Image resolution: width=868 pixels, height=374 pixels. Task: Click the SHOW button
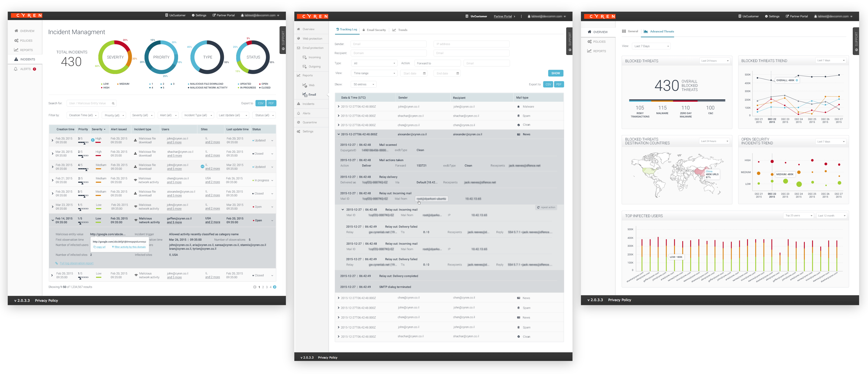pos(556,73)
